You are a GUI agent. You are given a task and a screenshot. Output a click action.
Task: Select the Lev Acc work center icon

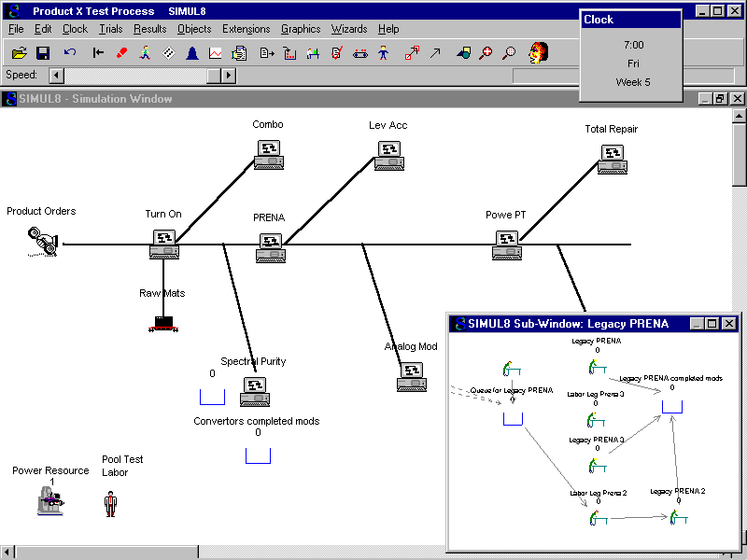click(389, 156)
